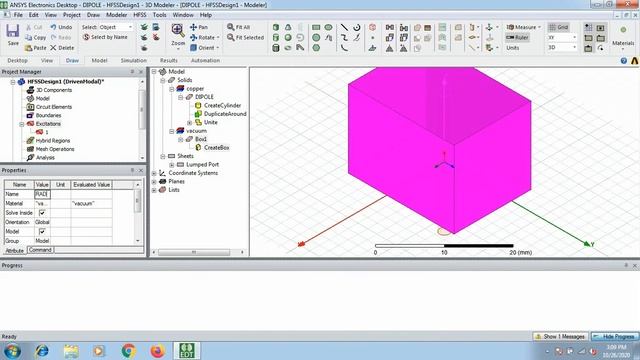The height and width of the screenshot is (360, 640).
Task: Click the Windows Start button
Action: tap(13, 351)
